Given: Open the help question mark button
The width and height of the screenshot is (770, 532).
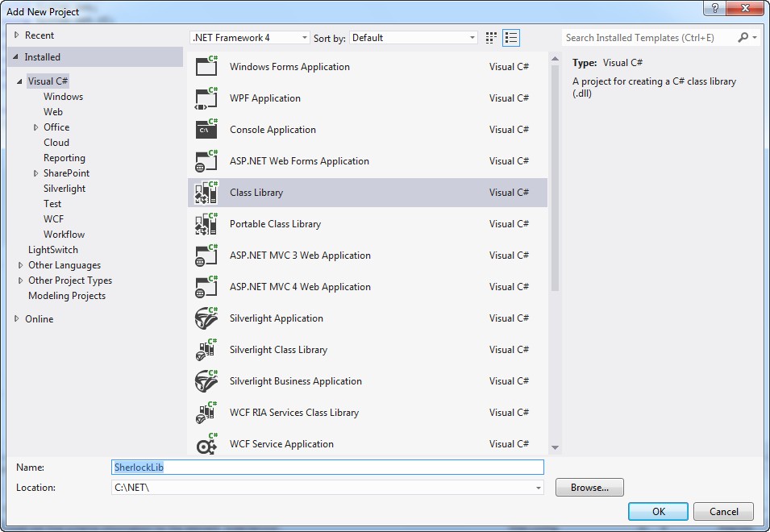Looking at the screenshot, I should tap(714, 8).
